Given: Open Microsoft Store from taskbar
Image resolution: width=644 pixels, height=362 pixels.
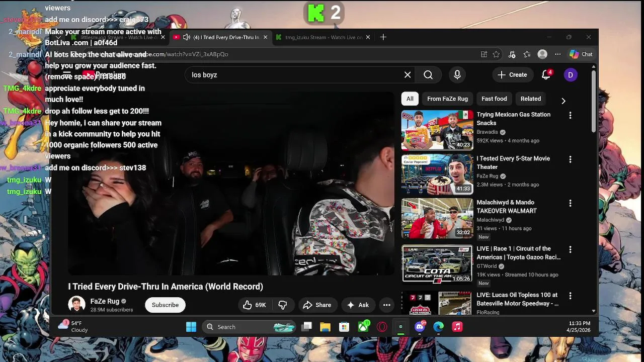Looking at the screenshot, I should 344,327.
